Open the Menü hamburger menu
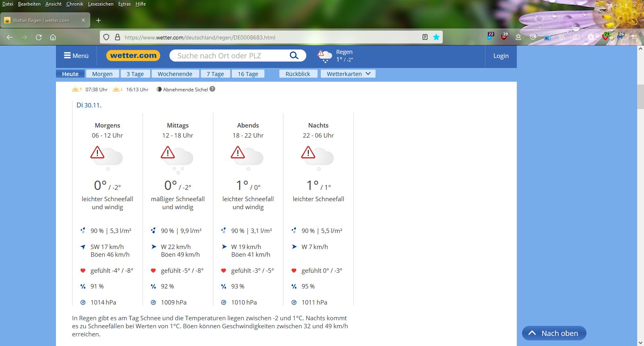644x346 pixels. 76,56
